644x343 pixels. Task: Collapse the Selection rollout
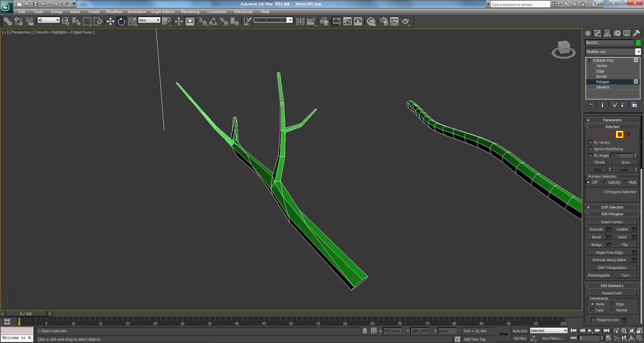point(612,127)
